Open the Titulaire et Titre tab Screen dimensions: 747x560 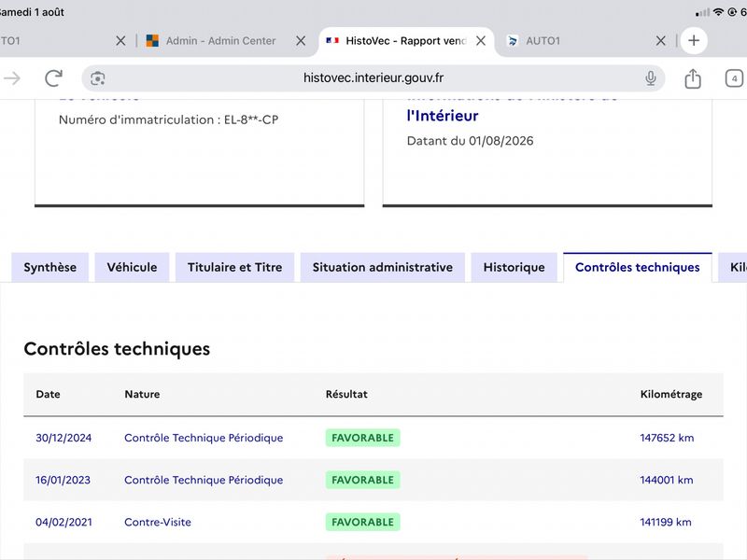tap(235, 268)
